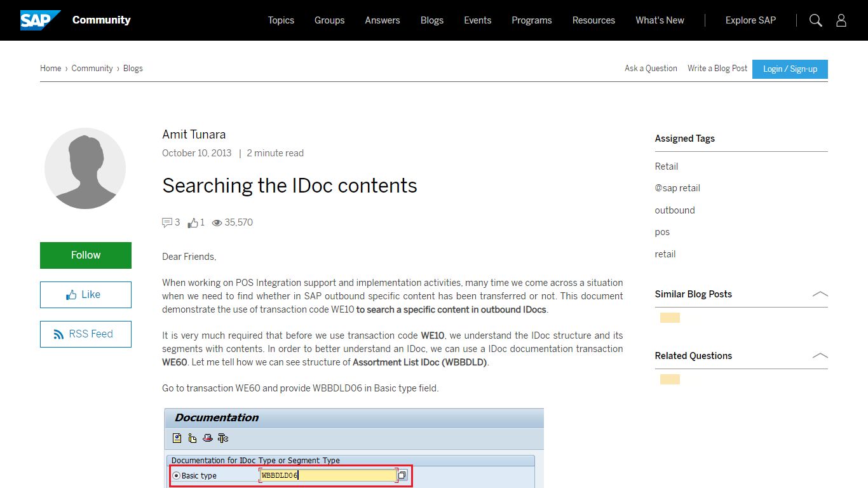Open the What's New menu
The height and width of the screenshot is (488, 868).
(x=660, y=20)
